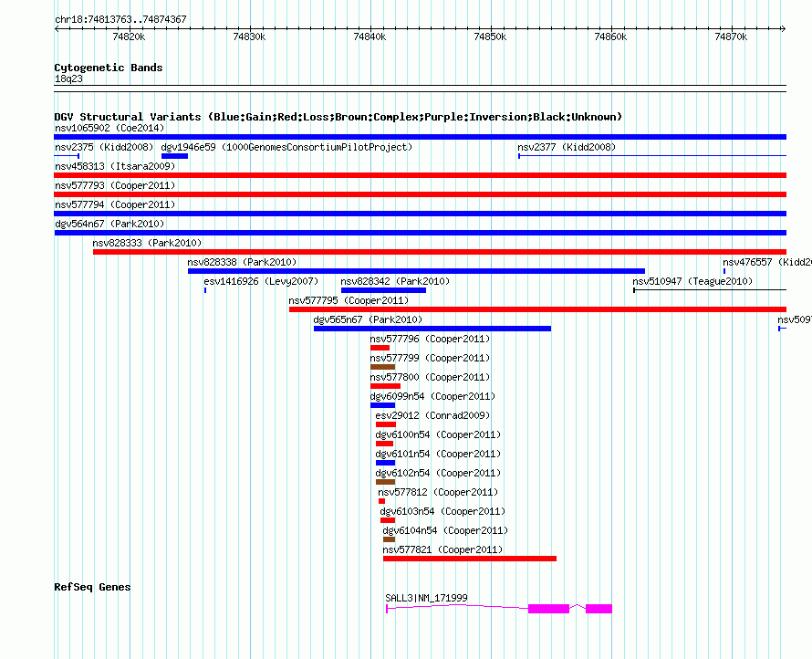Select the nsv577793 (Cooper2011) label

pos(115,185)
